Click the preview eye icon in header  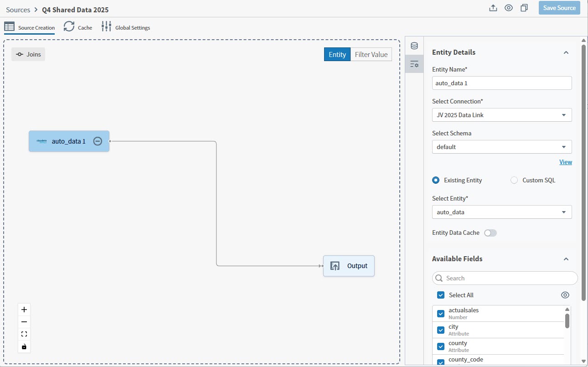[x=509, y=8]
